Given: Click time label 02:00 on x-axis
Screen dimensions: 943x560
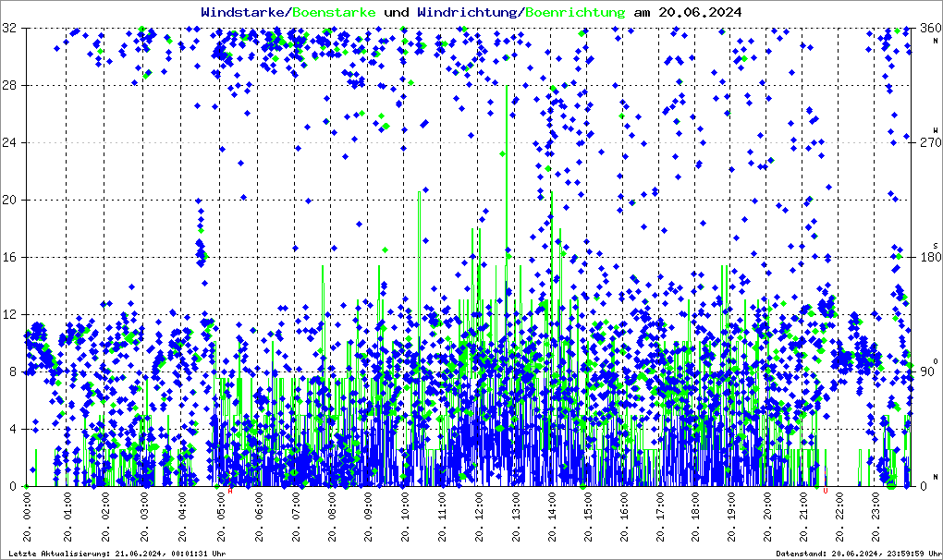Looking at the screenshot, I should pyautogui.click(x=105, y=506).
